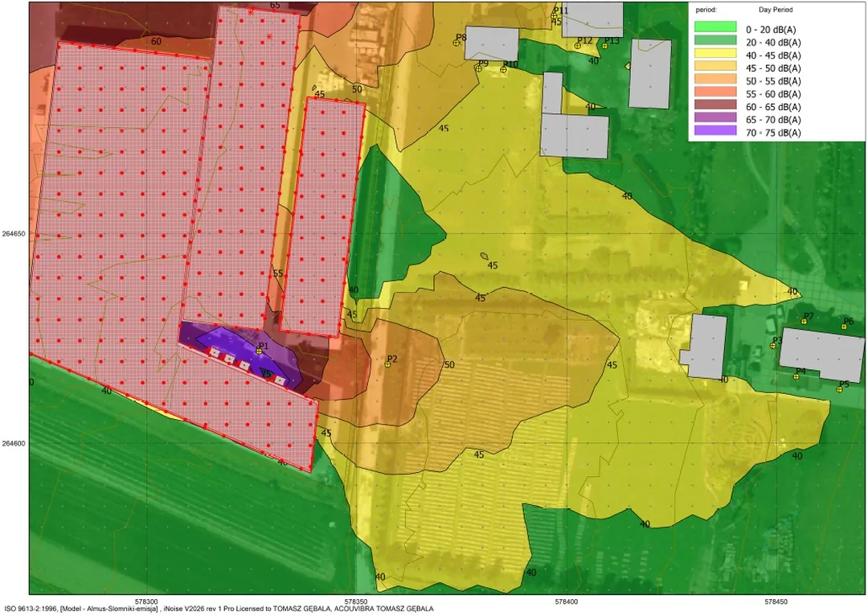Click the 578300 x-axis coordinate label
The height and width of the screenshot is (616, 868).
point(146,601)
